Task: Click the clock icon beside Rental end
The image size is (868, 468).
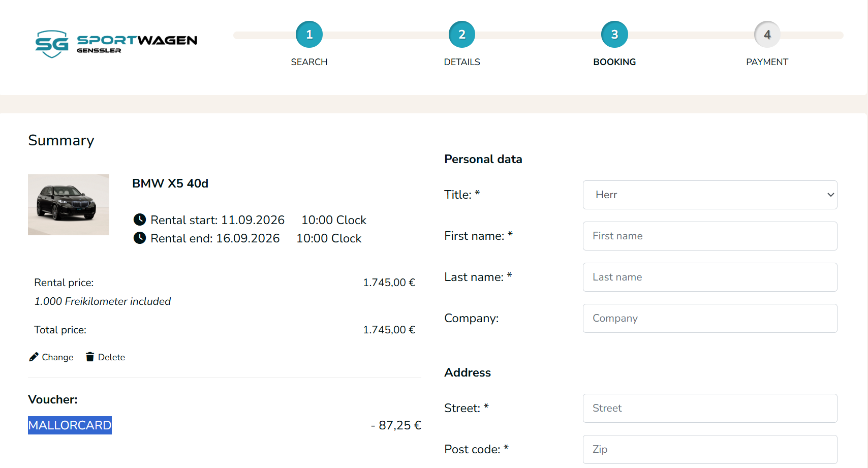Action: coord(140,238)
